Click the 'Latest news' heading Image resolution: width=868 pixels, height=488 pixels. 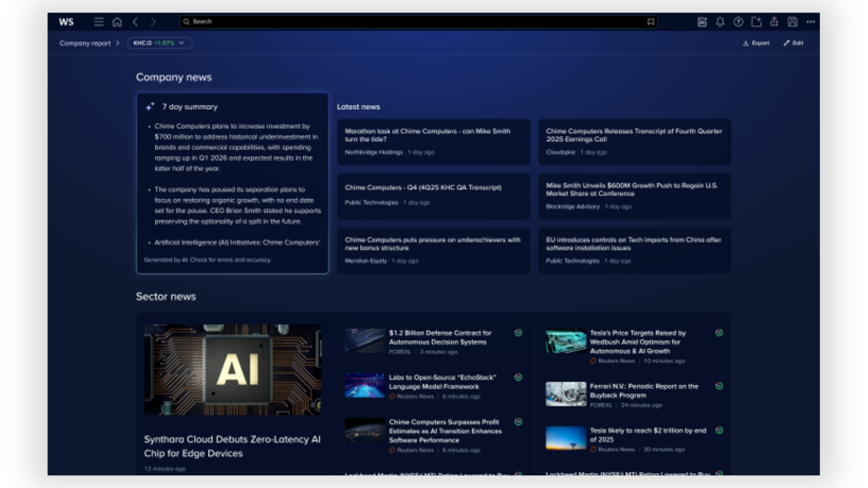[358, 106]
